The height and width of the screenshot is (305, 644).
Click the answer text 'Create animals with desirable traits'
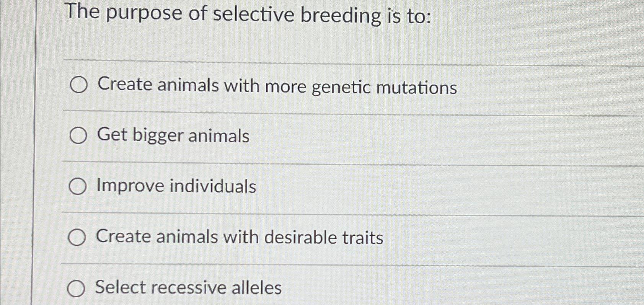(x=239, y=237)
